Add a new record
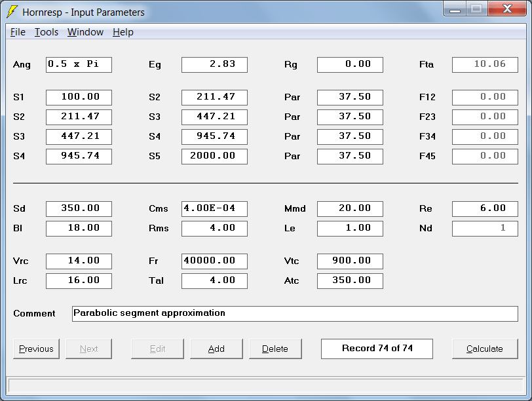532x401 pixels. 216,349
